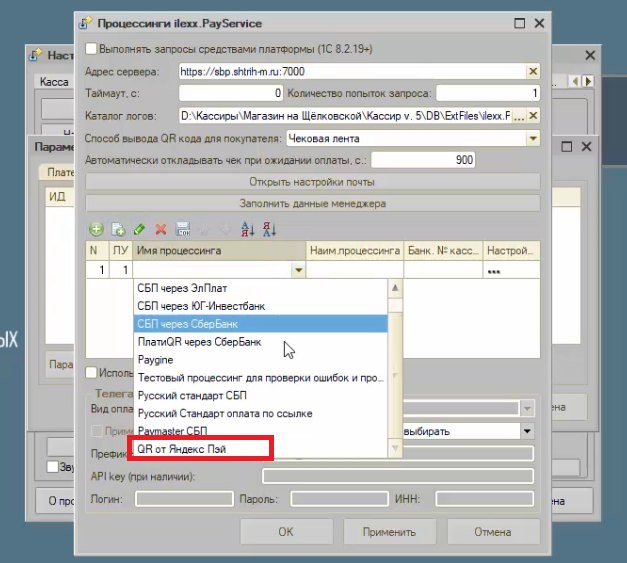Screen dimensions: 627x563
Task: Copy the selected processing row
Action: [x=118, y=230]
